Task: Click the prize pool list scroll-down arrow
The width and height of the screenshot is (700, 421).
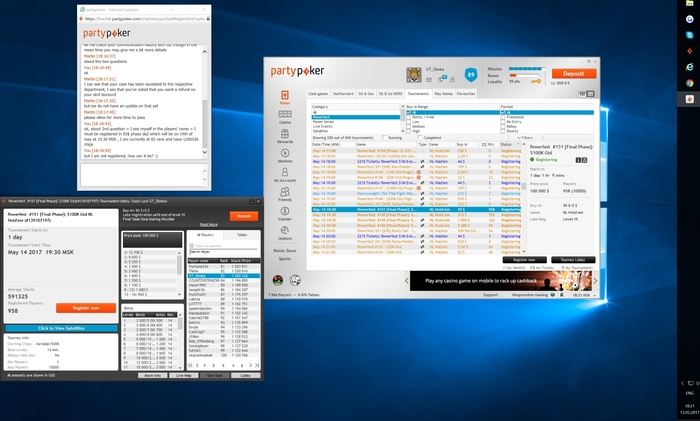Action: pos(179,294)
